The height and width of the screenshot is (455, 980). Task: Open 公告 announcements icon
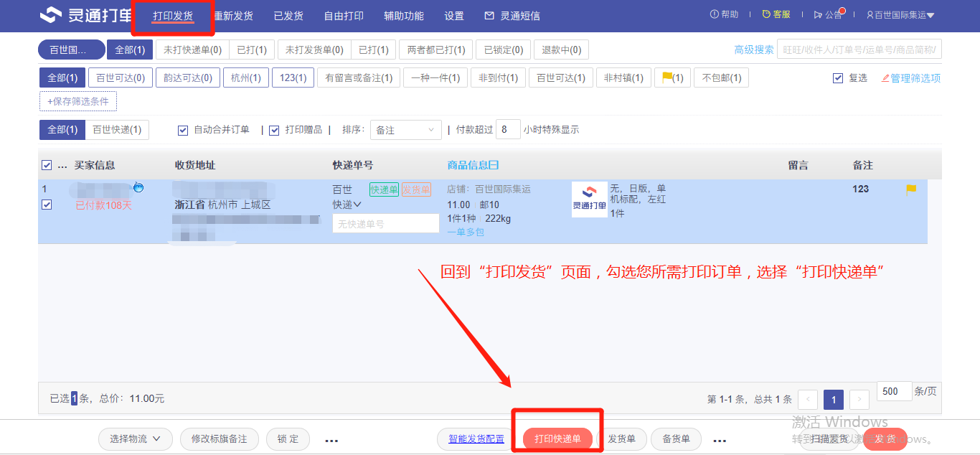click(819, 15)
